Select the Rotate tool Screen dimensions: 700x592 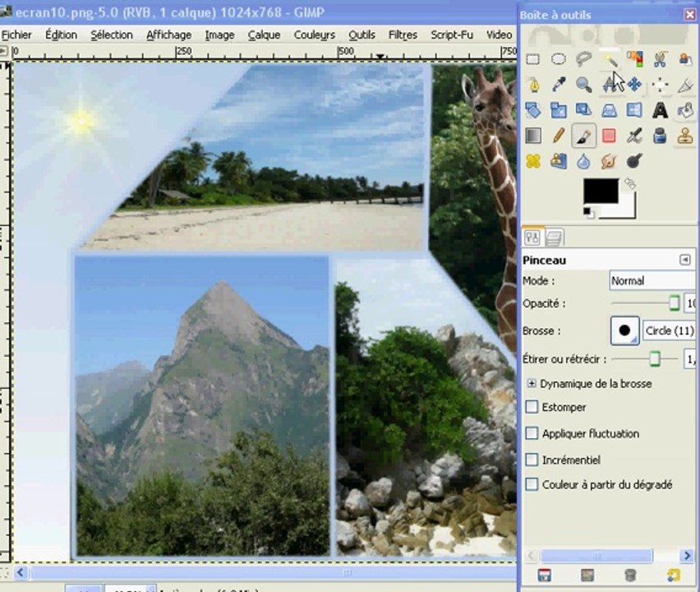pos(533,110)
